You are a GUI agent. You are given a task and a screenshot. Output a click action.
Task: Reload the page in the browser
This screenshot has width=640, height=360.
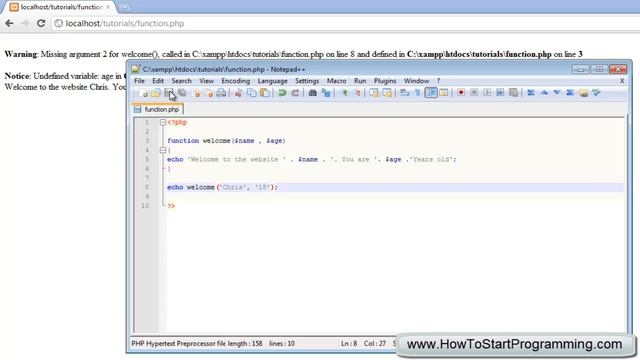[x=41, y=23]
